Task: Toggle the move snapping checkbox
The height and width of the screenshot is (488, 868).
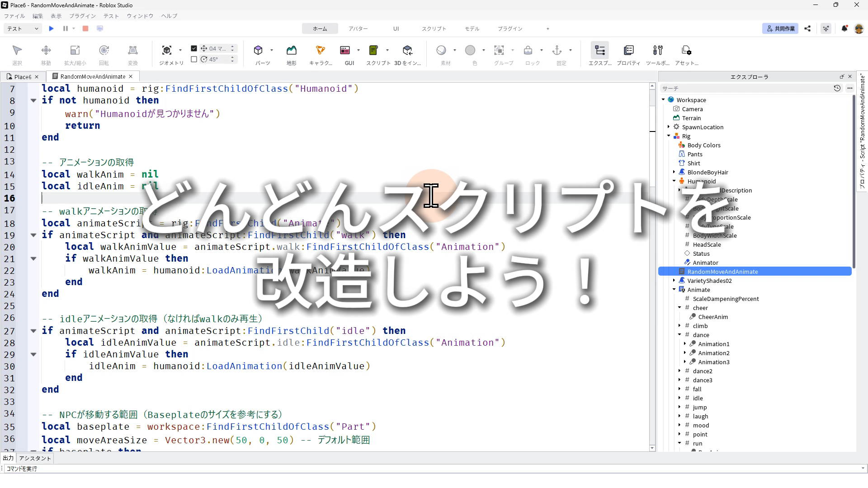Action: coord(194,48)
